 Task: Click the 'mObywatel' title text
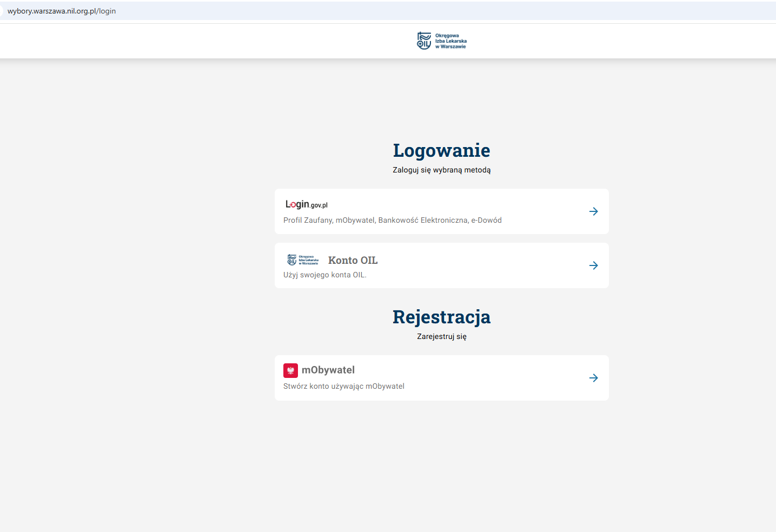coord(328,370)
